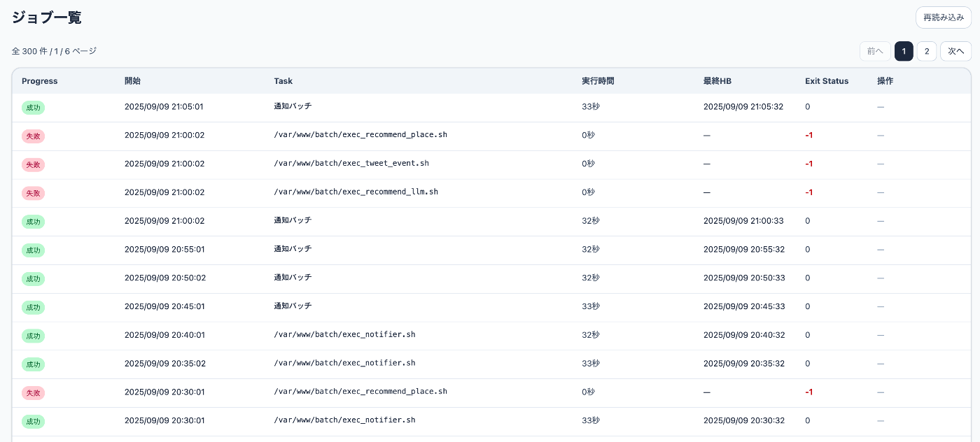Screen dimensions: 980x442
Task: Click 通知バッチ task started 20:50:02
Action: (293, 278)
